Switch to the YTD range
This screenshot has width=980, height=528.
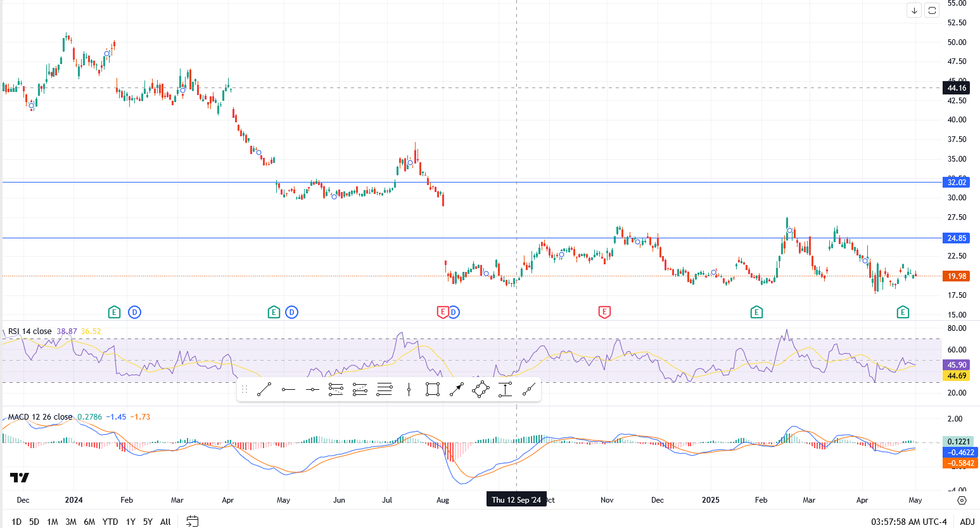click(110, 521)
